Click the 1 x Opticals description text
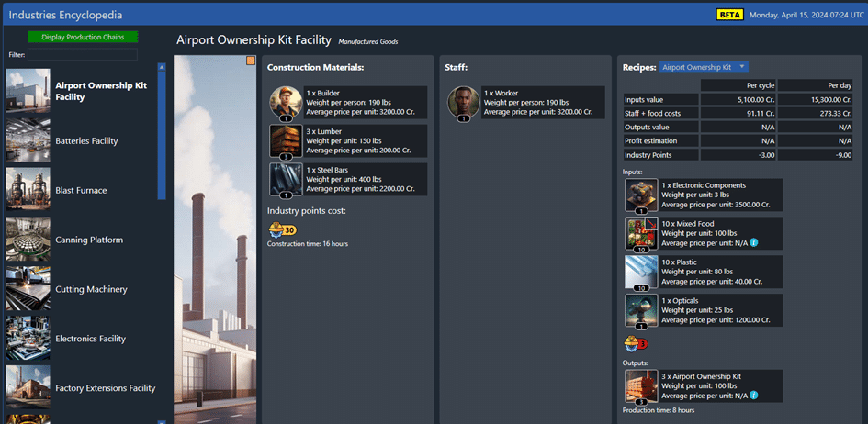This screenshot has width=868, height=424. pyautogui.click(x=721, y=310)
